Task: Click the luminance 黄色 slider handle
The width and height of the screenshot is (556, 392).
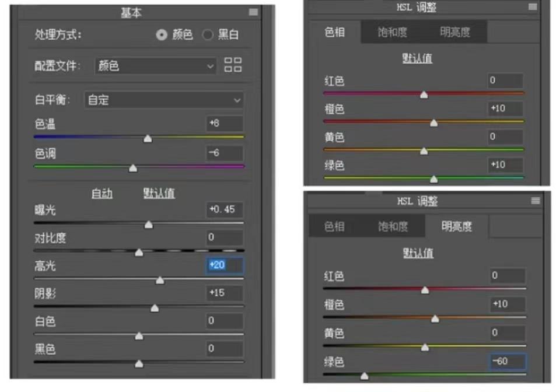Action: click(x=425, y=347)
